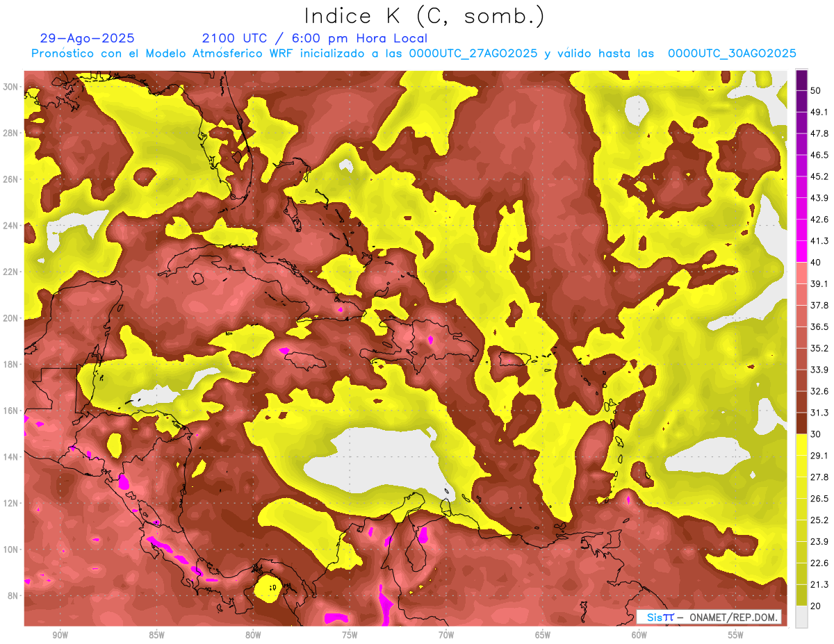Click the '2100 UTC / 6:00 pm Hora Local' time
This screenshot has height=644, width=834.
click(315, 38)
